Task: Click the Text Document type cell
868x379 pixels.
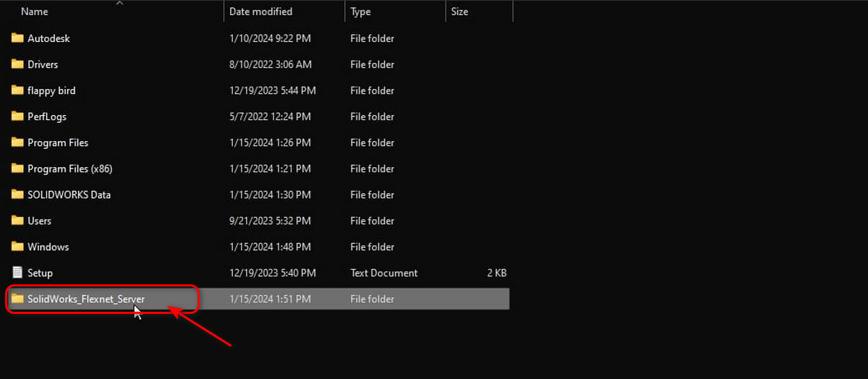Action: coord(384,273)
